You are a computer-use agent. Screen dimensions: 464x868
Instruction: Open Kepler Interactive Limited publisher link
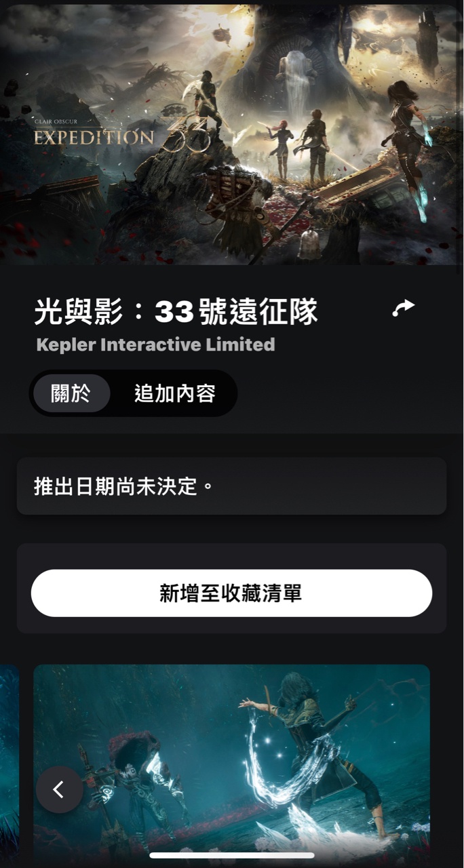[155, 344]
